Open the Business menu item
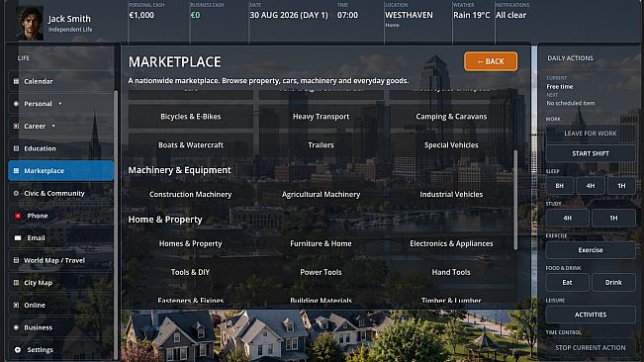This screenshot has width=644, height=362. [60, 327]
